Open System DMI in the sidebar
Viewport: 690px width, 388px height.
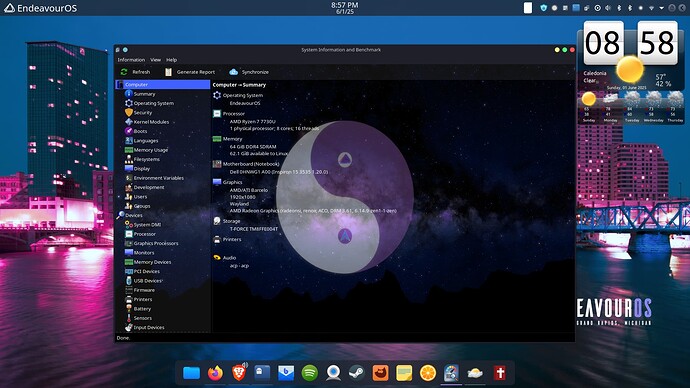click(147, 225)
